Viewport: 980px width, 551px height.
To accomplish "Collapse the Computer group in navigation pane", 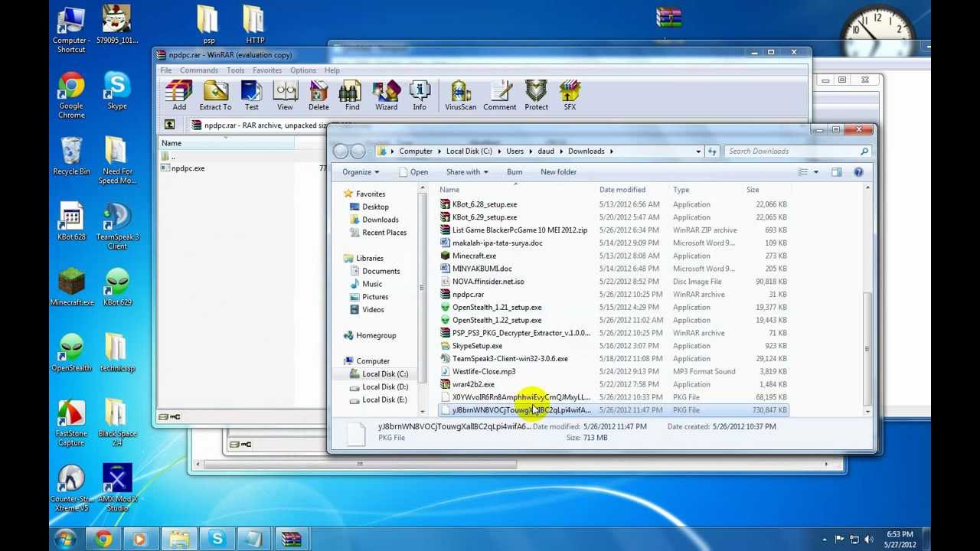I will click(338, 360).
